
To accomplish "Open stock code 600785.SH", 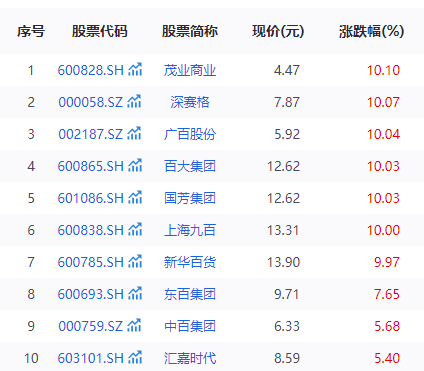I will click(x=91, y=262).
